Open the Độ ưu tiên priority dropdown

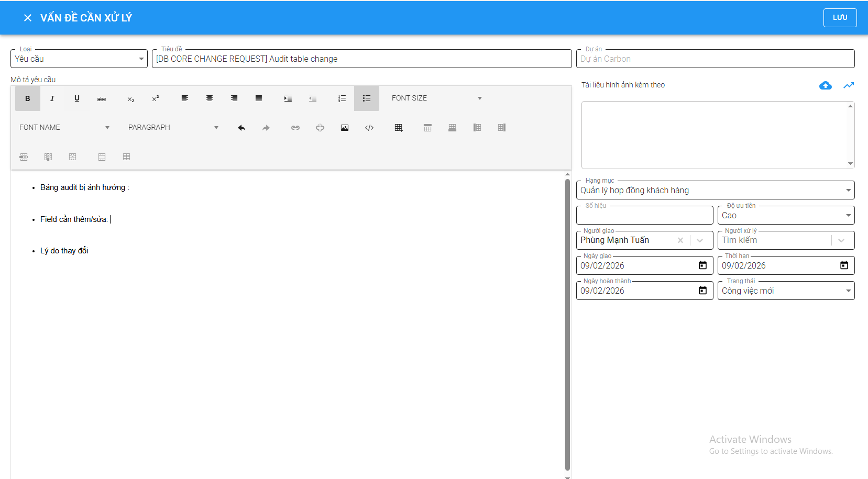pos(786,215)
